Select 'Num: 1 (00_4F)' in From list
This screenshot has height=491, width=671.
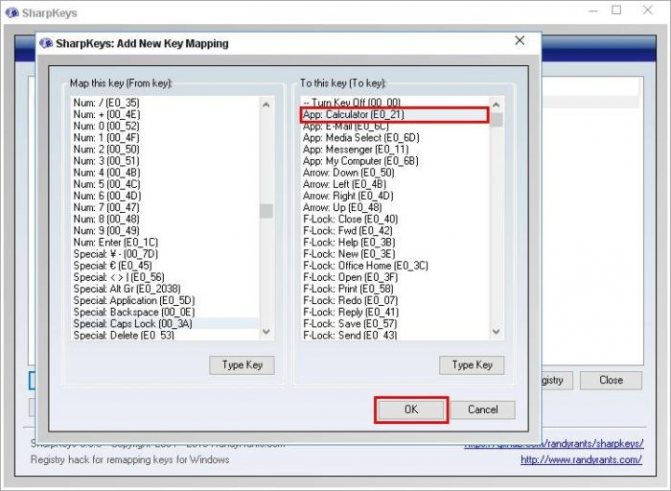(165, 138)
